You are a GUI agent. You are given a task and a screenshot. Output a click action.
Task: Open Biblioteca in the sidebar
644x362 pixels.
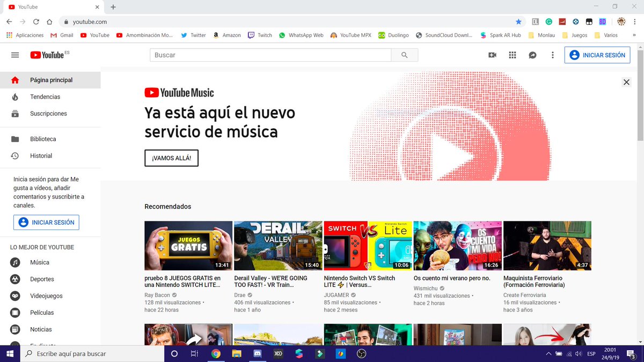50,139
